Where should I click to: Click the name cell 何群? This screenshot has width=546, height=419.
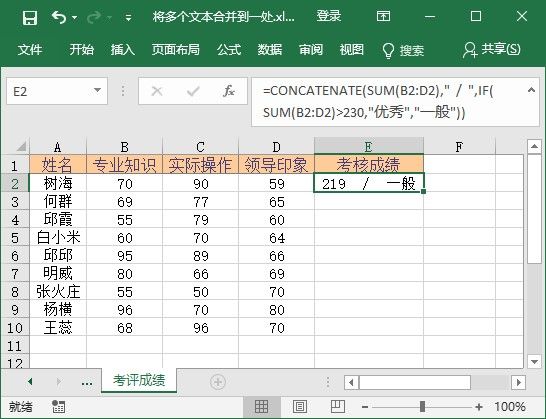(x=58, y=201)
